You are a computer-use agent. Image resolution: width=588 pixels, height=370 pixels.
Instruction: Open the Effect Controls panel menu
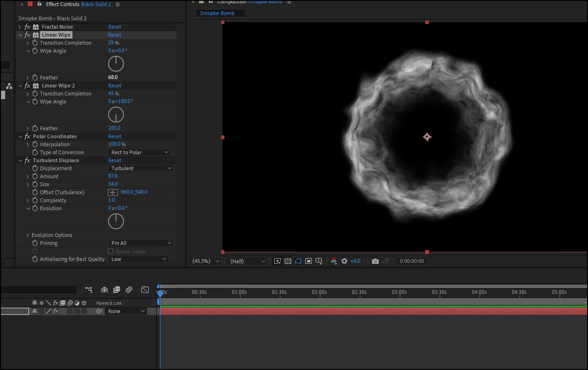118,4
